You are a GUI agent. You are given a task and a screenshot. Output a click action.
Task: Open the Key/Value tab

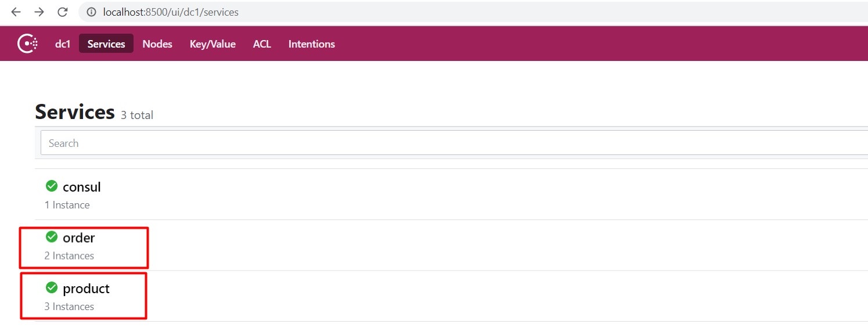213,44
